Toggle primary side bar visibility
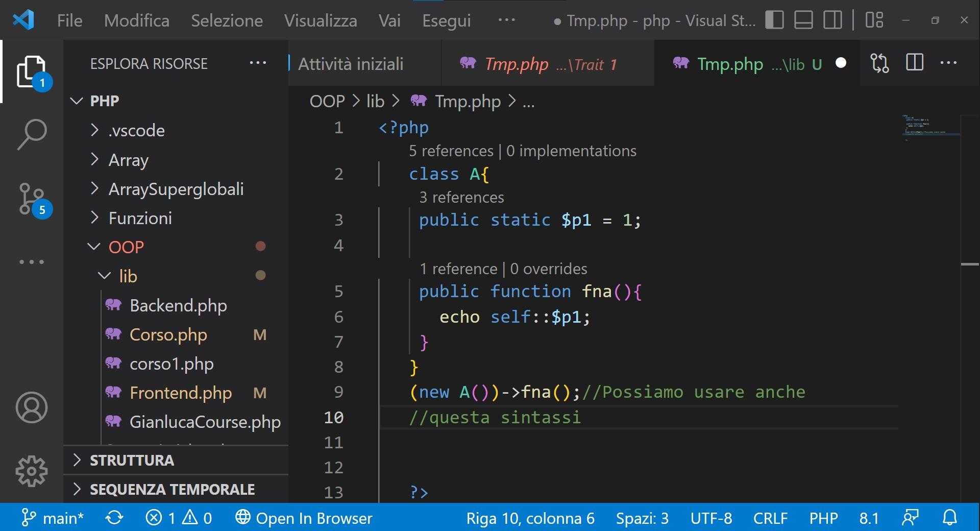The width and height of the screenshot is (980, 531). point(774,20)
